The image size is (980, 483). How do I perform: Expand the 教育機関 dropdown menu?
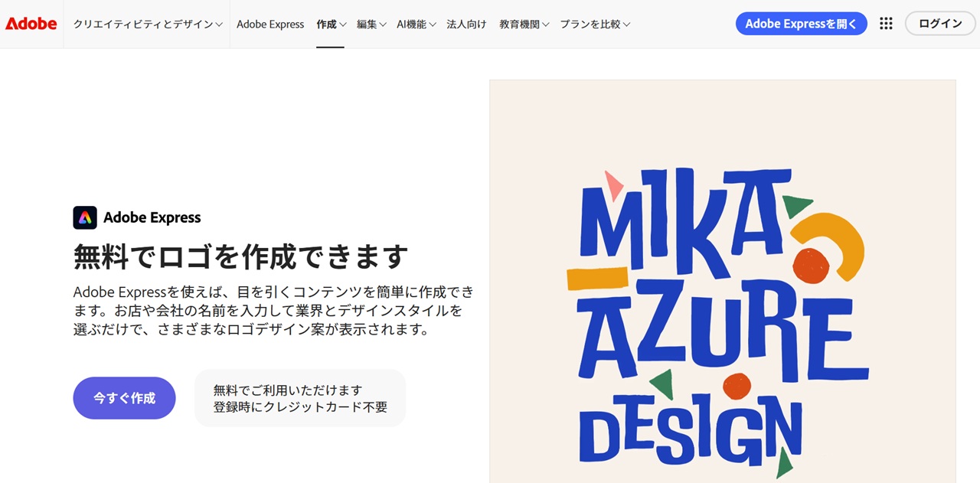524,24
